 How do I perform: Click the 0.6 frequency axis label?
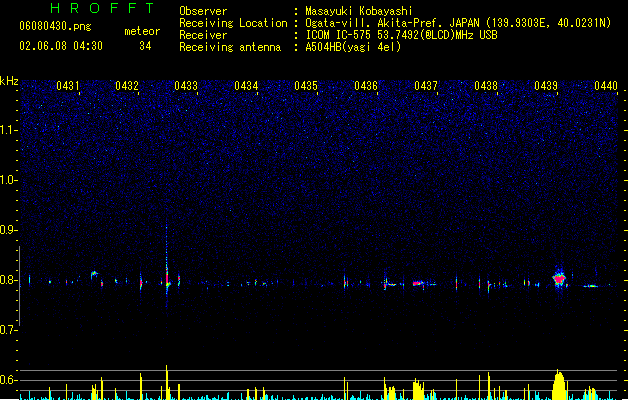pyautogui.click(x=9, y=380)
